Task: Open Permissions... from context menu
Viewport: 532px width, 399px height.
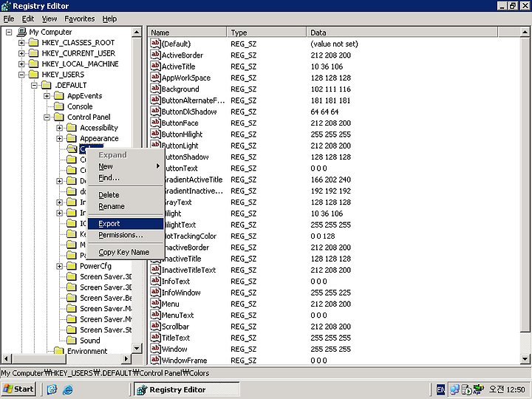Action: pos(126,235)
